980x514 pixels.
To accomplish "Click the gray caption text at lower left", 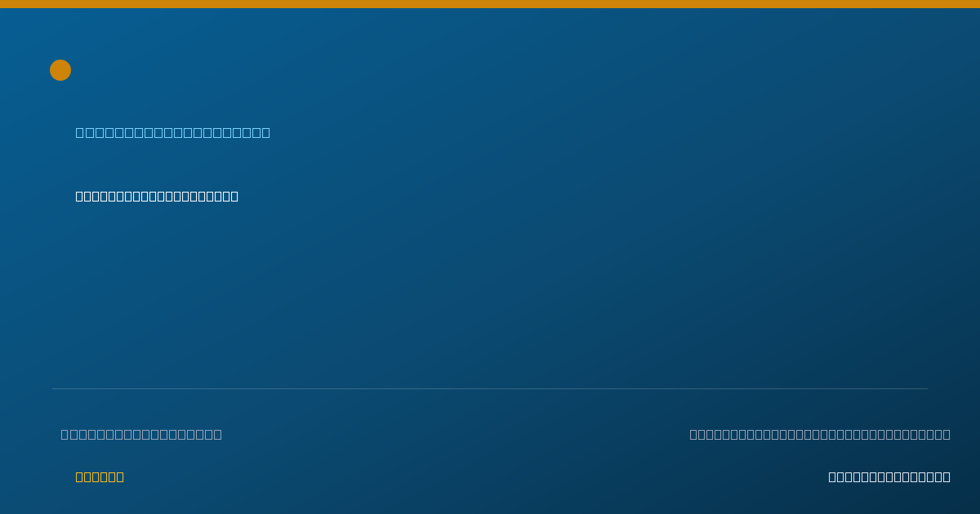I will point(141,434).
